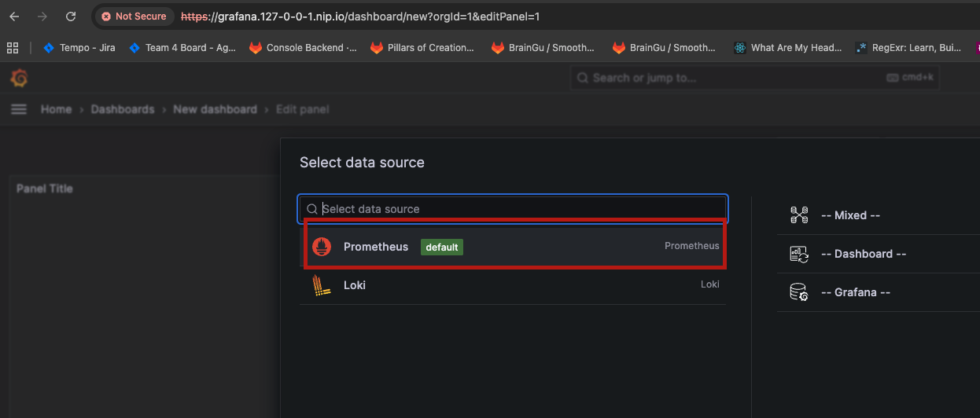The height and width of the screenshot is (418, 980).
Task: Click the cmd+k keyboard shortcut hint
Action: click(x=909, y=78)
